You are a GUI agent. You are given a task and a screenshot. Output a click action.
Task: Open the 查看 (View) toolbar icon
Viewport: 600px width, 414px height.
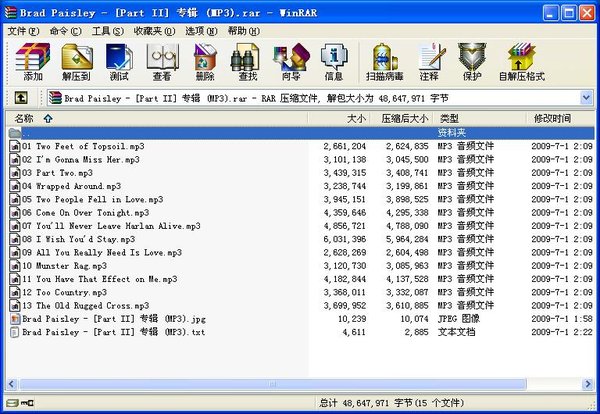pyautogui.click(x=162, y=62)
